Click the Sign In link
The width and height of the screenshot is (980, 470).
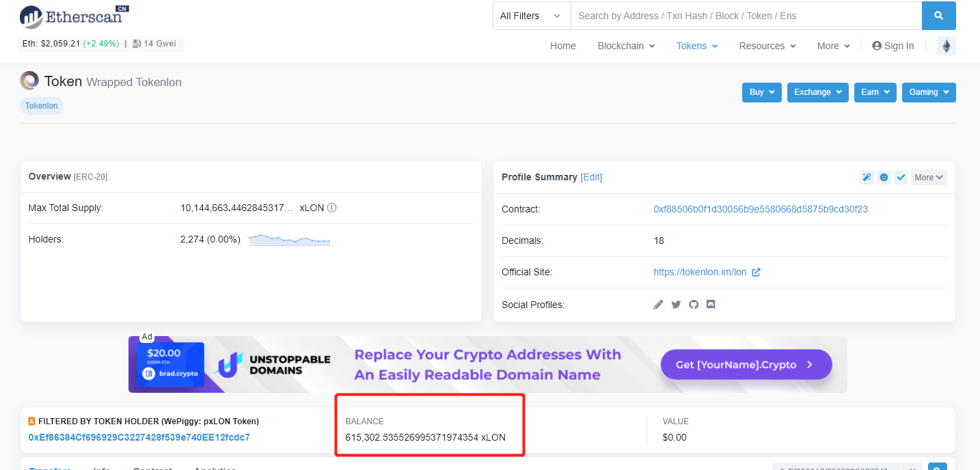point(893,46)
